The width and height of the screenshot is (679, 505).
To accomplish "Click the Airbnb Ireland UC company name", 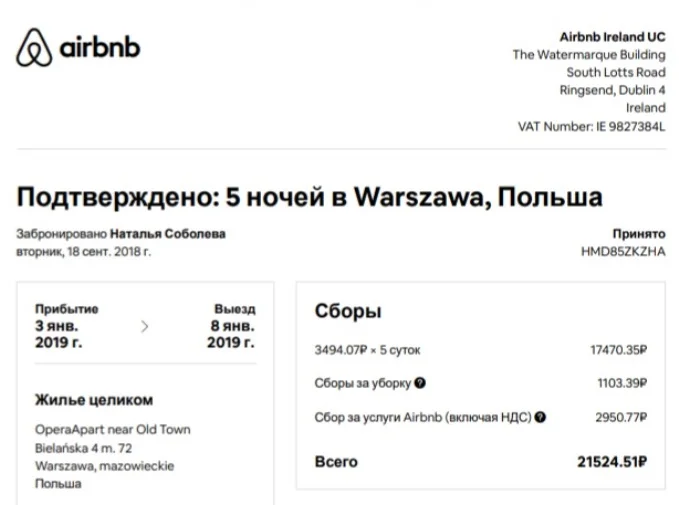I will coord(612,37).
